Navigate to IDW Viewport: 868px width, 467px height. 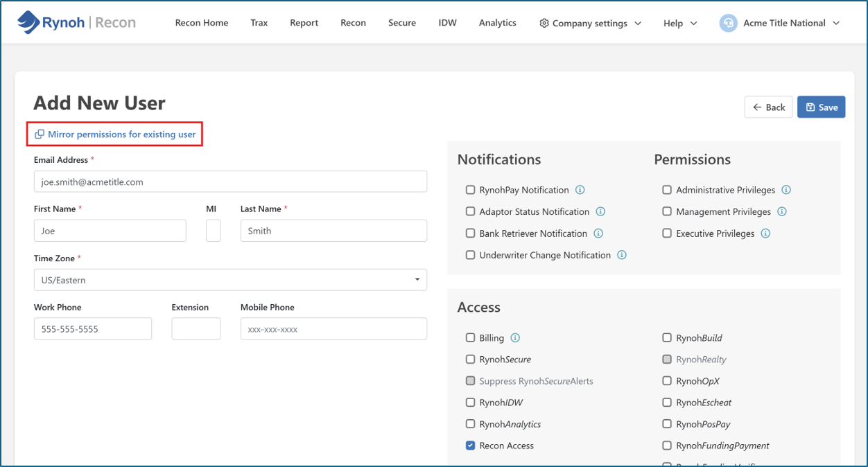448,23
